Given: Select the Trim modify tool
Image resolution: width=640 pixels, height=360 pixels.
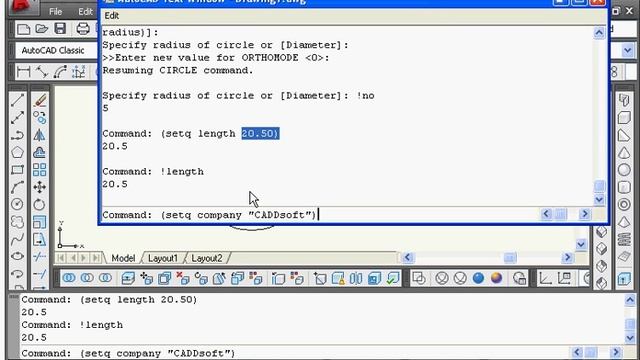Looking at the screenshot, I should [x=40, y=256].
